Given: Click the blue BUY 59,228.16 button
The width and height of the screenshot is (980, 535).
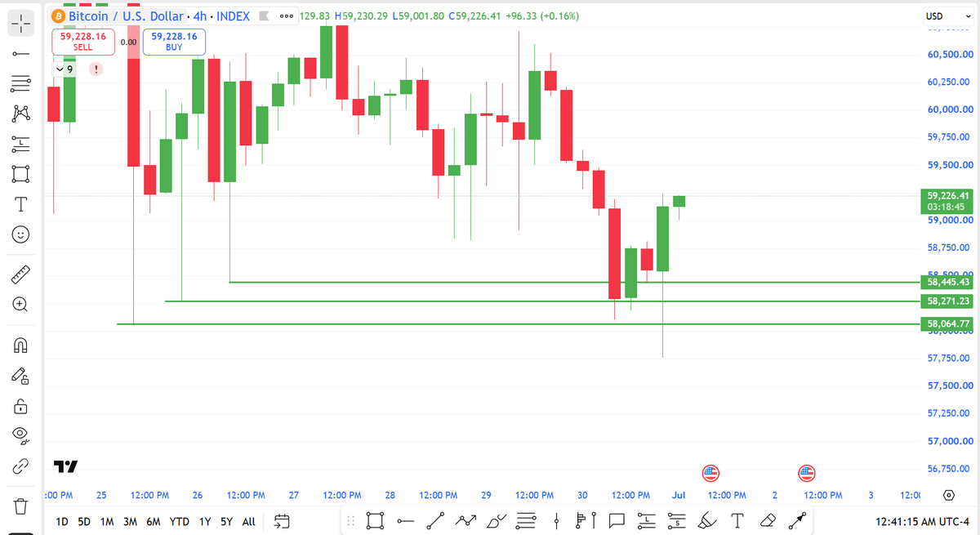Looking at the screenshot, I should click(174, 42).
